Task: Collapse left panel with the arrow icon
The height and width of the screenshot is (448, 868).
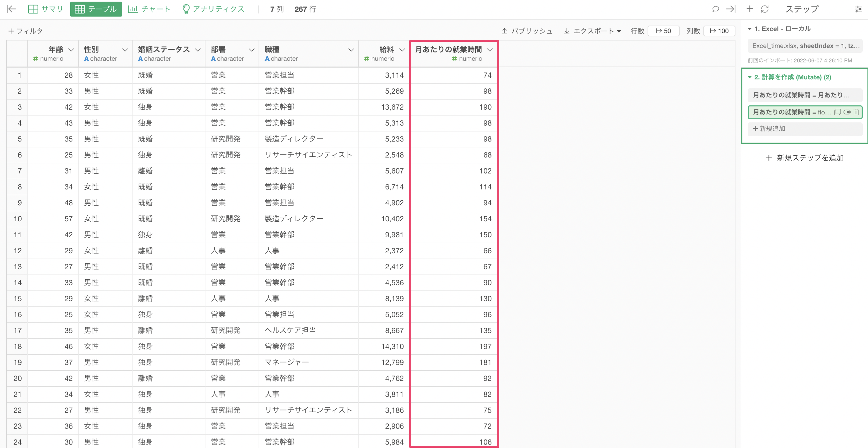Action: point(11,9)
